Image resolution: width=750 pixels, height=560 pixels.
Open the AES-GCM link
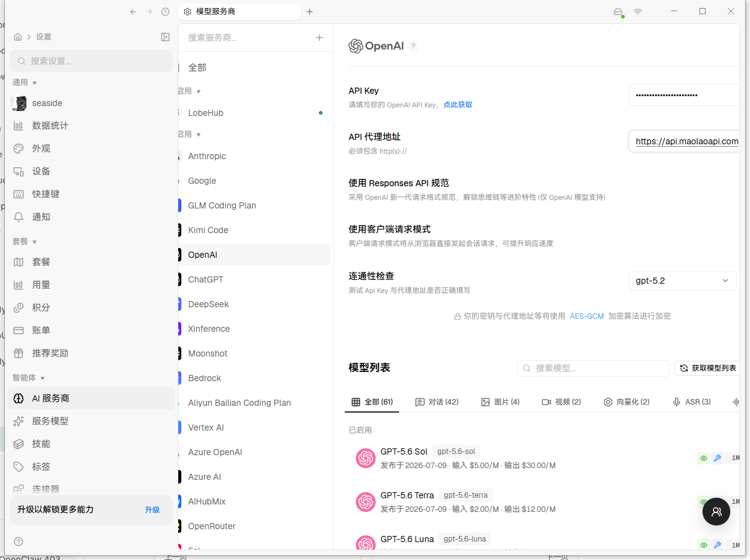click(x=587, y=316)
